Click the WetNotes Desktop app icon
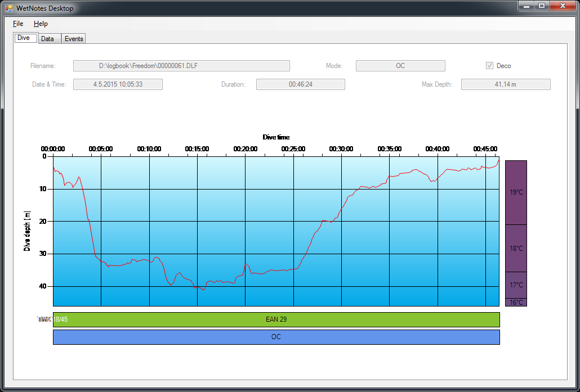 (x=8, y=8)
